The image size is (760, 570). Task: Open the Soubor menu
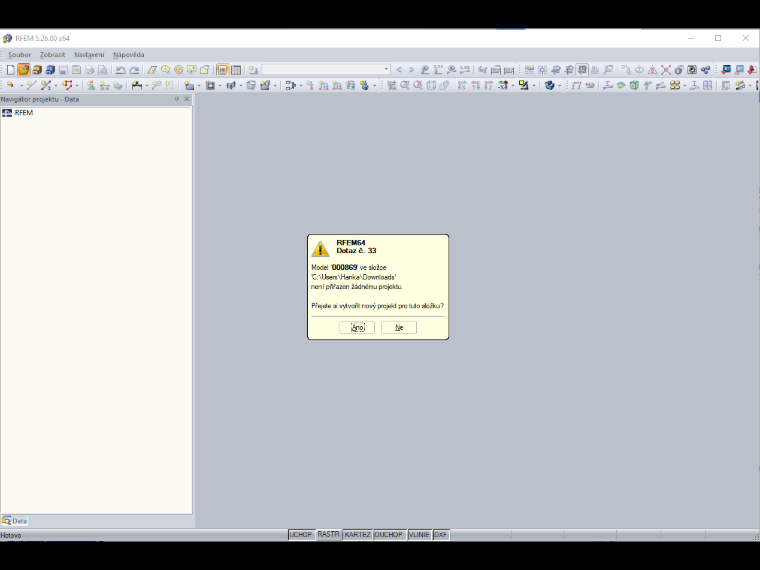click(x=19, y=55)
